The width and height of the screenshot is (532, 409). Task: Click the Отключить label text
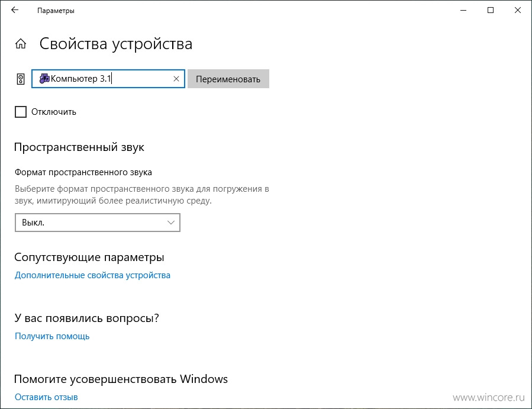pos(54,112)
